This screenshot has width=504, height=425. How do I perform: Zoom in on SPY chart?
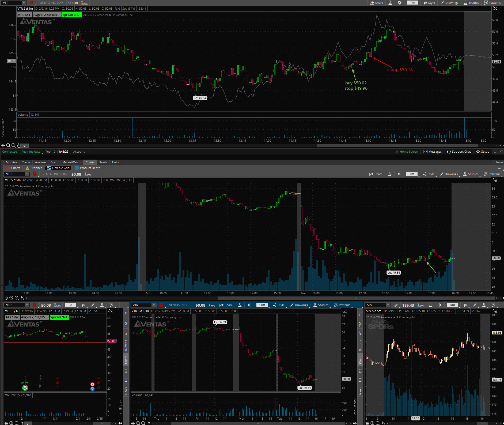coord(372,423)
